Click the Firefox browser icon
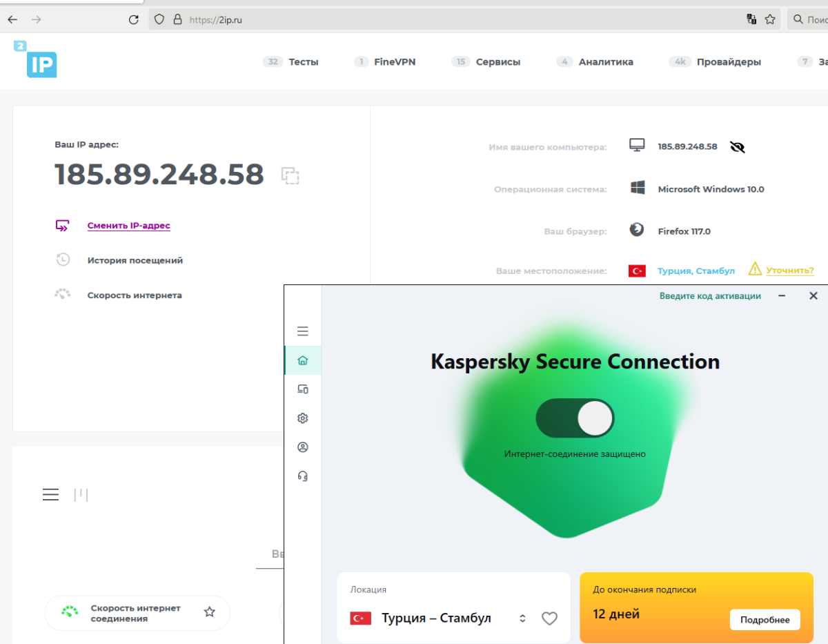The width and height of the screenshot is (828, 644). pos(637,230)
